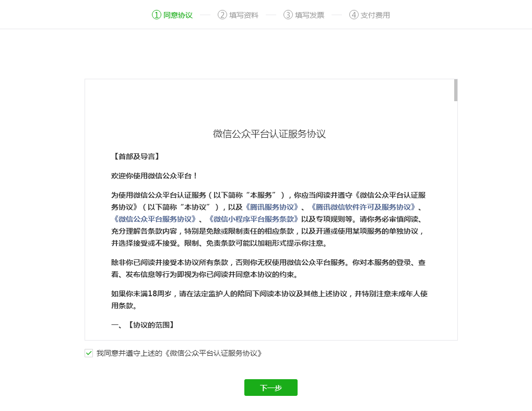Open the 《微信小程序平台服务条款》 link
The height and width of the screenshot is (411, 532).
(254, 219)
